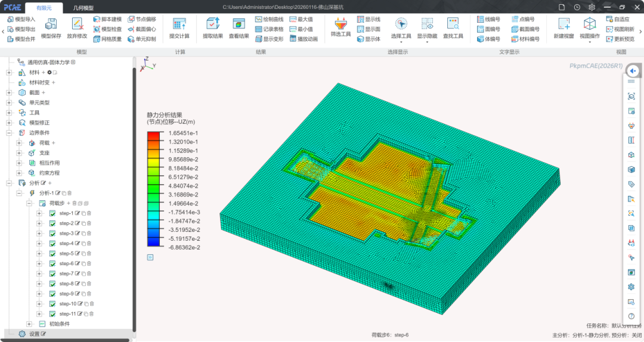The image size is (644, 342).
Task: Click the 提交计算 submit calculation icon
Action: pyautogui.click(x=179, y=24)
